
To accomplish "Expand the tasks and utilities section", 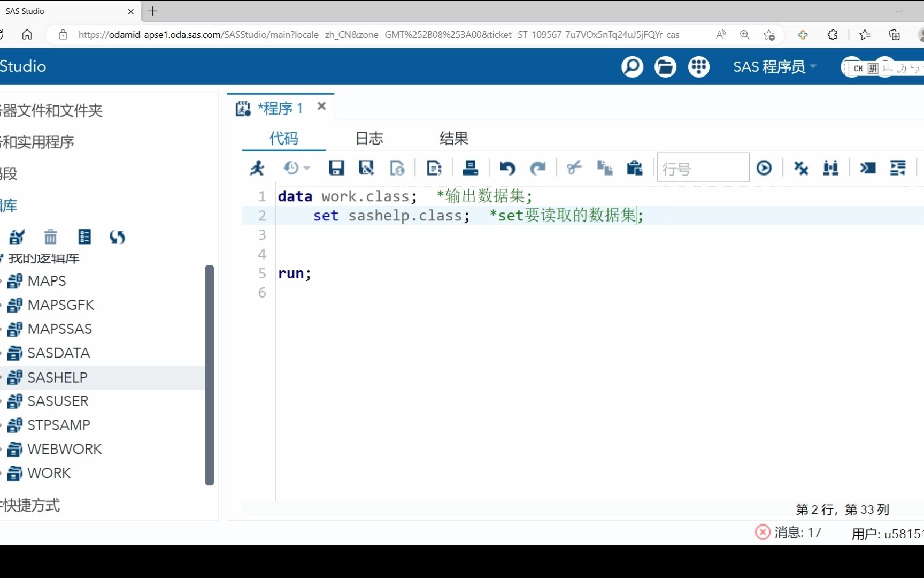I will click(37, 142).
